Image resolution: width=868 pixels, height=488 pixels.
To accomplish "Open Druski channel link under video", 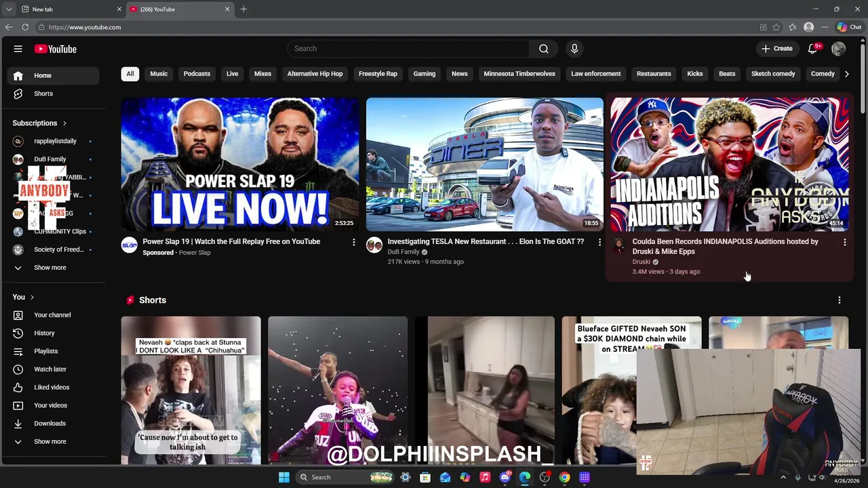I will click(641, 262).
